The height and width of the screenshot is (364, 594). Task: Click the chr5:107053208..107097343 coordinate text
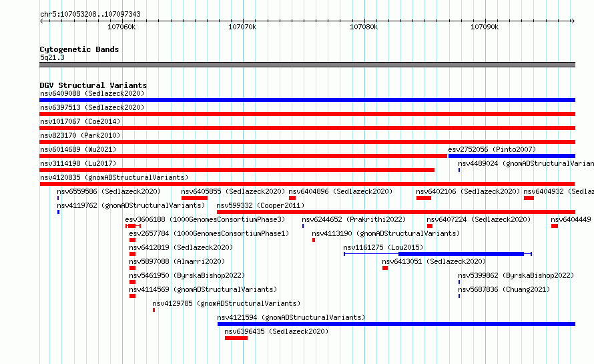pyautogui.click(x=90, y=14)
